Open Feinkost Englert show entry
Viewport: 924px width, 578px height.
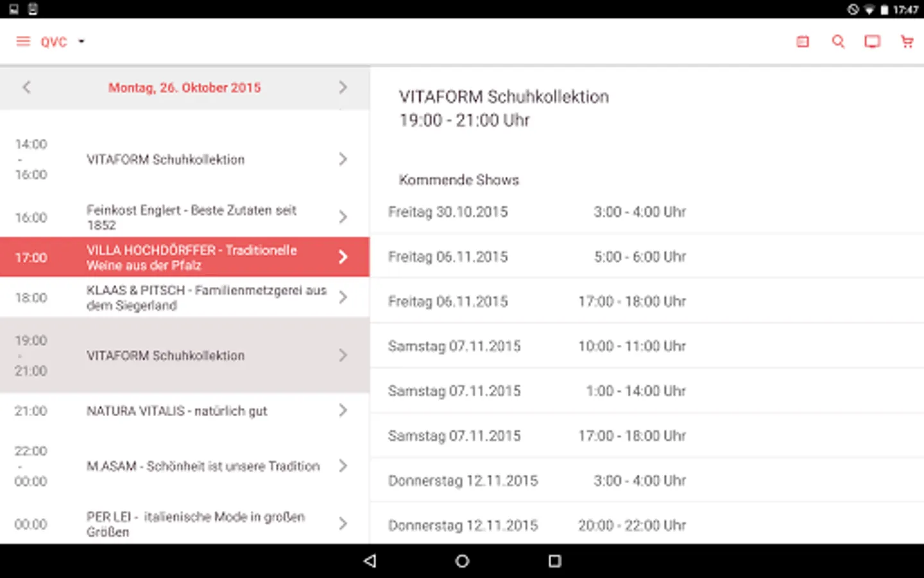tap(185, 217)
